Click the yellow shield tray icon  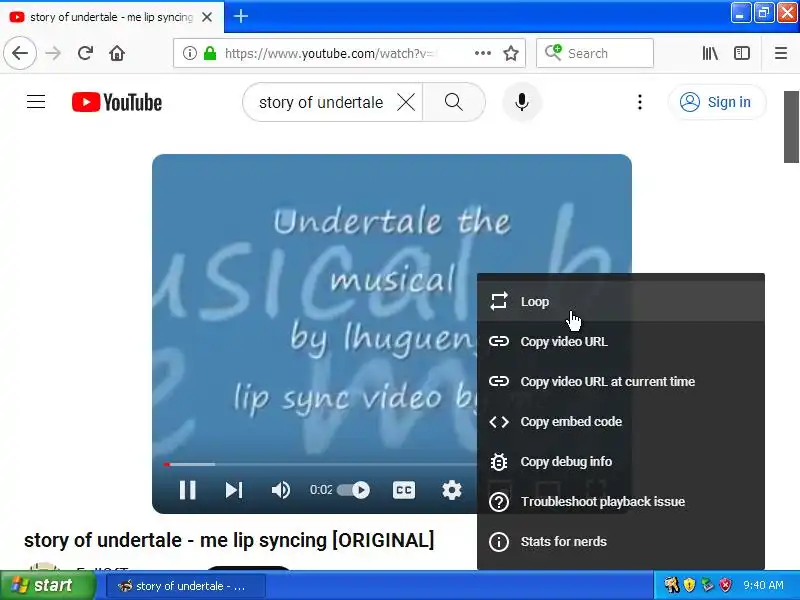click(x=689, y=585)
